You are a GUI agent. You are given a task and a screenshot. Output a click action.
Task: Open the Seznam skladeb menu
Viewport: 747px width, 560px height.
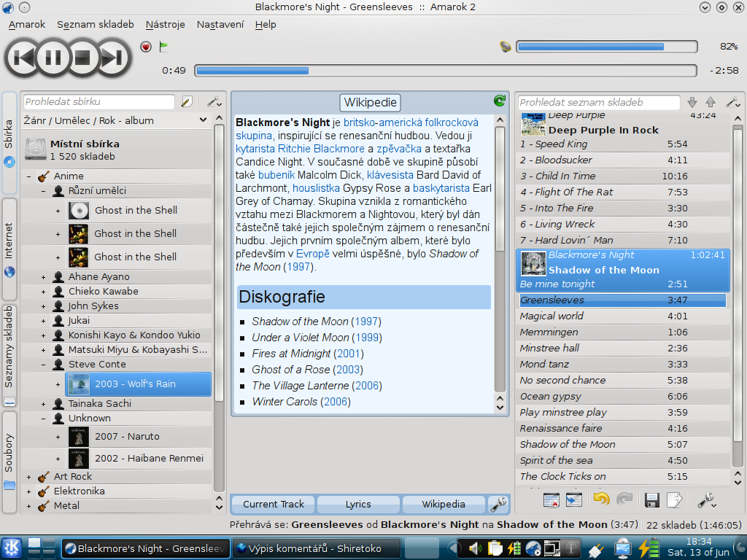tap(96, 24)
